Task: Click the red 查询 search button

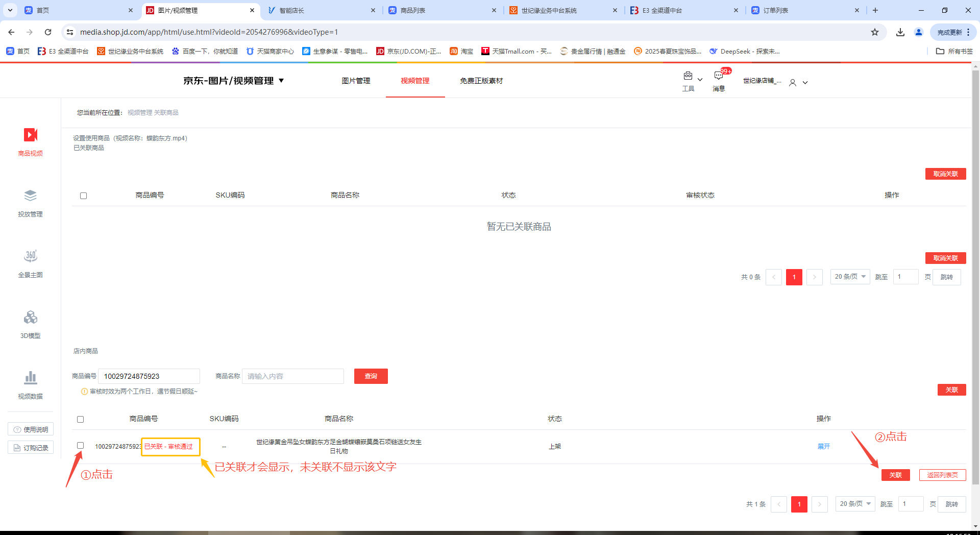Action: pyautogui.click(x=371, y=376)
